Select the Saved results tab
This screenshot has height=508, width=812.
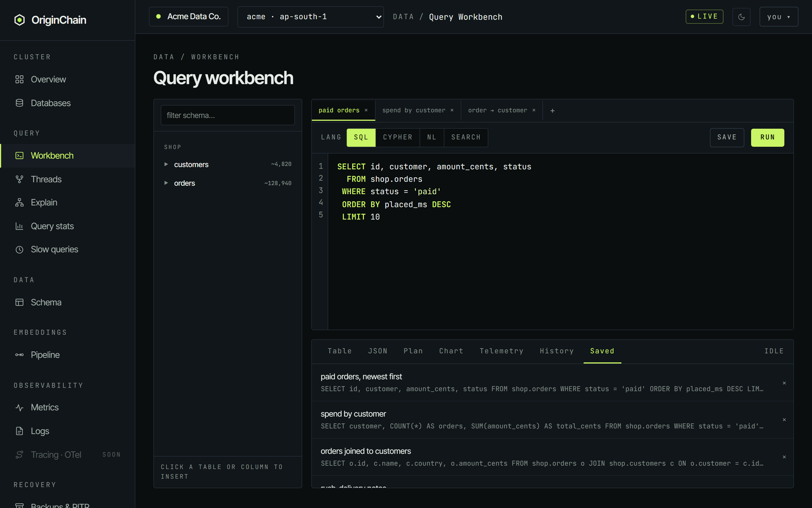click(x=602, y=351)
